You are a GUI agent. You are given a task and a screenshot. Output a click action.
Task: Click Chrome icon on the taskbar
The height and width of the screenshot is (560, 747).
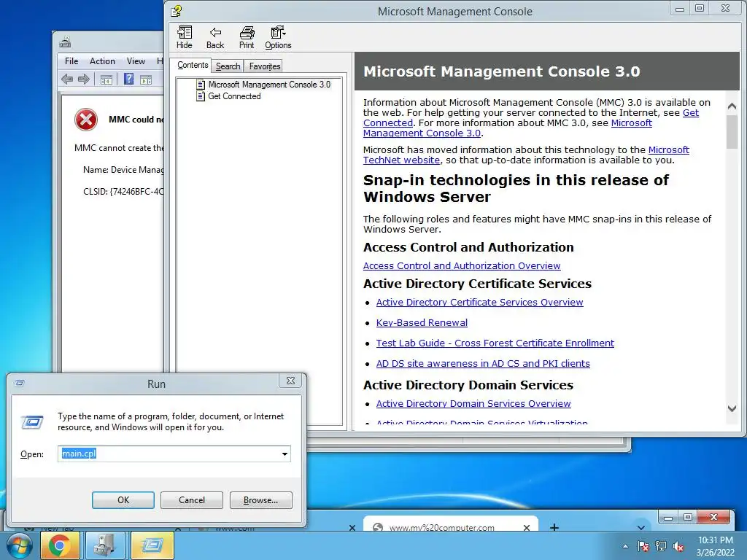tap(59, 545)
